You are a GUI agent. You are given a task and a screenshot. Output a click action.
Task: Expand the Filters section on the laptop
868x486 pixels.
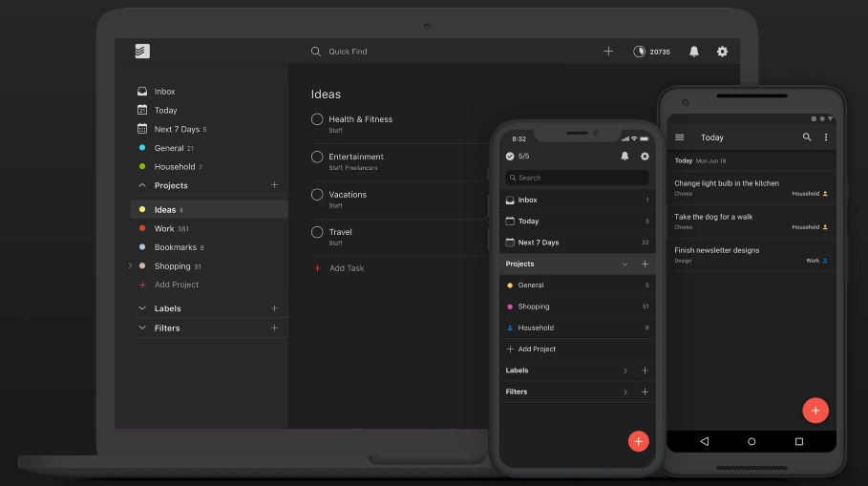[x=142, y=328]
